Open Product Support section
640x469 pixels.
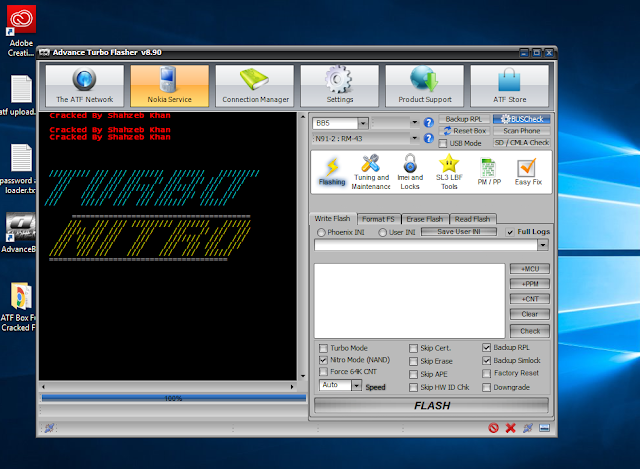pyautogui.click(x=424, y=86)
